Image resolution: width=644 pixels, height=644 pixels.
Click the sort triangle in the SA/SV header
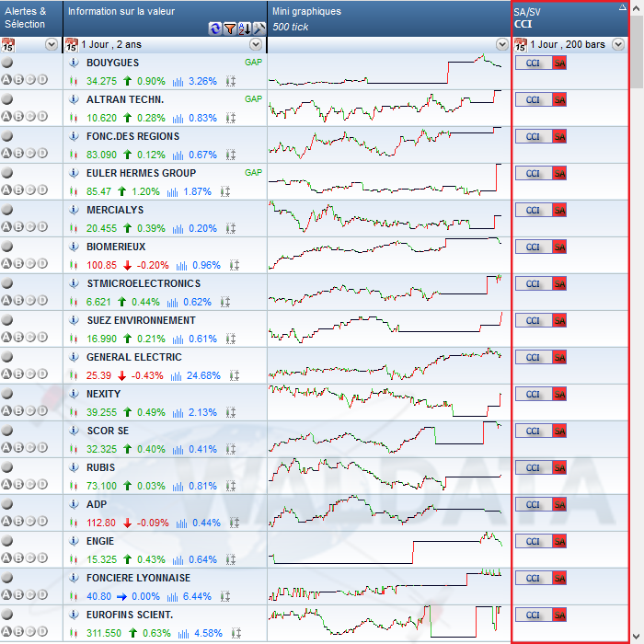click(622, 6)
